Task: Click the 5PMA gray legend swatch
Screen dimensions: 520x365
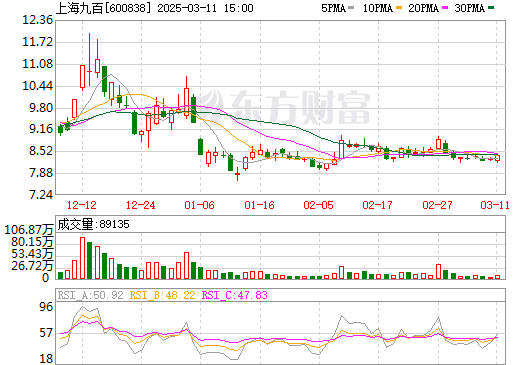Action: pos(351,8)
